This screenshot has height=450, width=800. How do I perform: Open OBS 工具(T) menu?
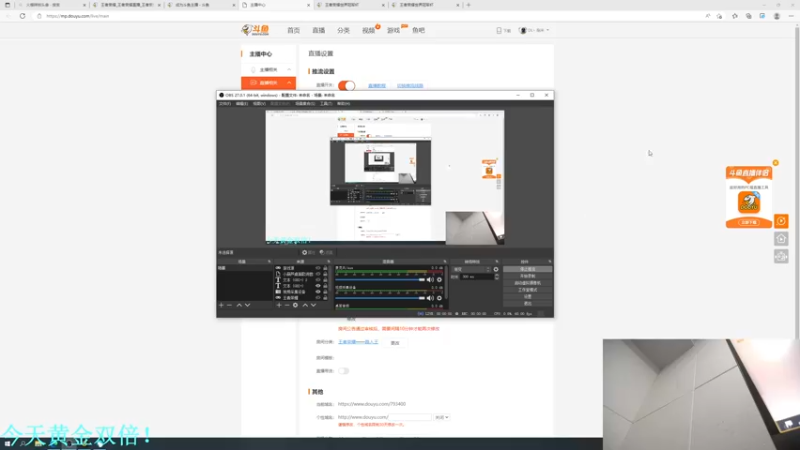pyautogui.click(x=326, y=104)
